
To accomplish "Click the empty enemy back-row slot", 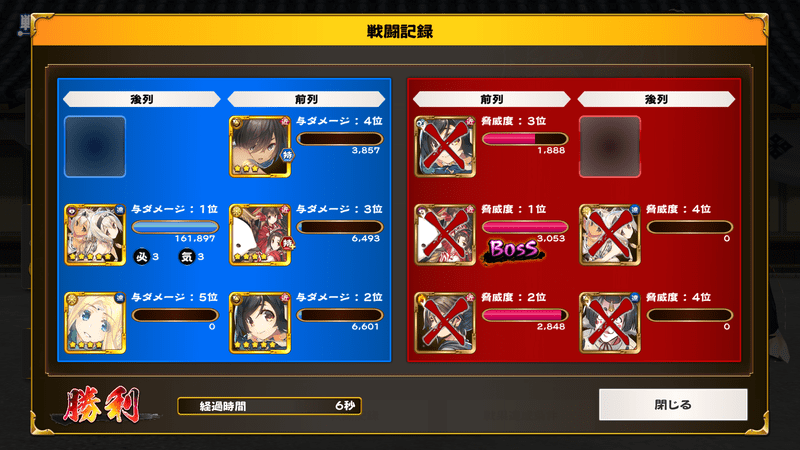I will [610, 147].
